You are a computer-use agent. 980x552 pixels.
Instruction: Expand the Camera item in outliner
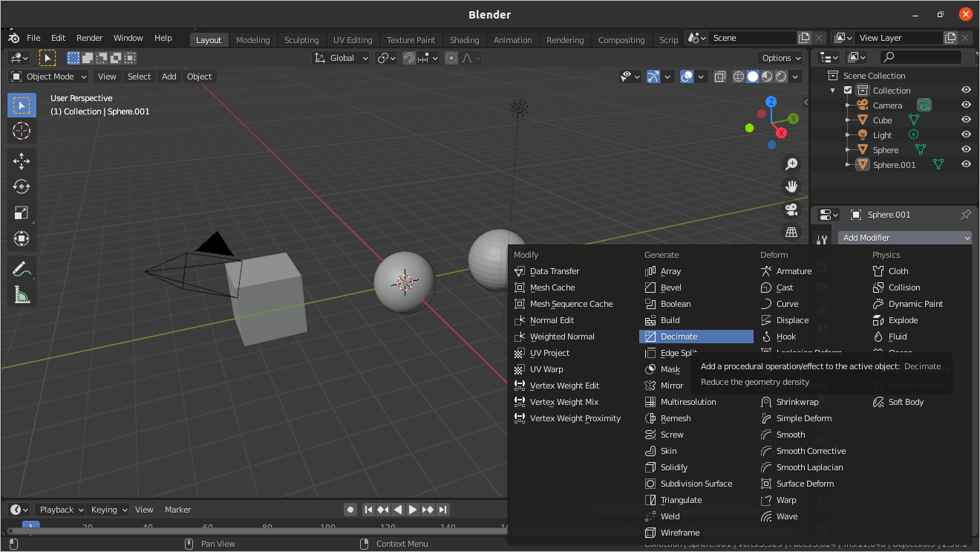(848, 105)
